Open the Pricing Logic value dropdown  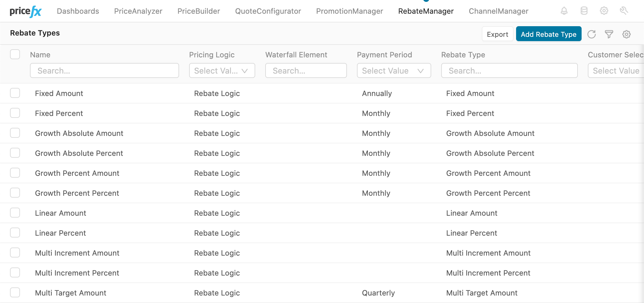pyautogui.click(x=222, y=70)
